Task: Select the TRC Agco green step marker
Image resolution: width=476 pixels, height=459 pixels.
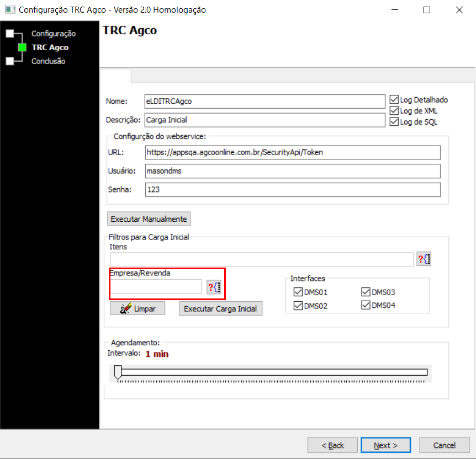Action: 22,47
